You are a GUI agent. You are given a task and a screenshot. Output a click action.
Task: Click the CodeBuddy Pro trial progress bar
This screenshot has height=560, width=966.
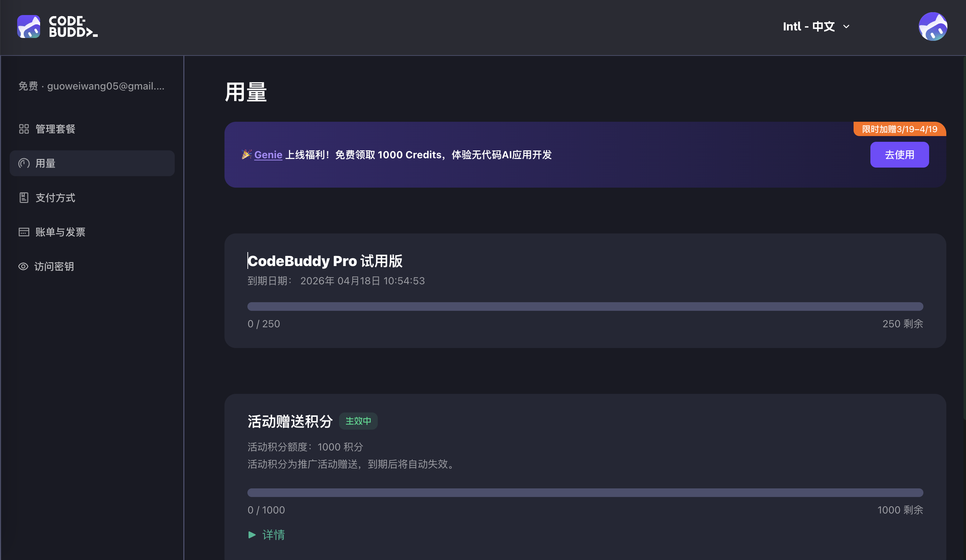pyautogui.click(x=585, y=306)
